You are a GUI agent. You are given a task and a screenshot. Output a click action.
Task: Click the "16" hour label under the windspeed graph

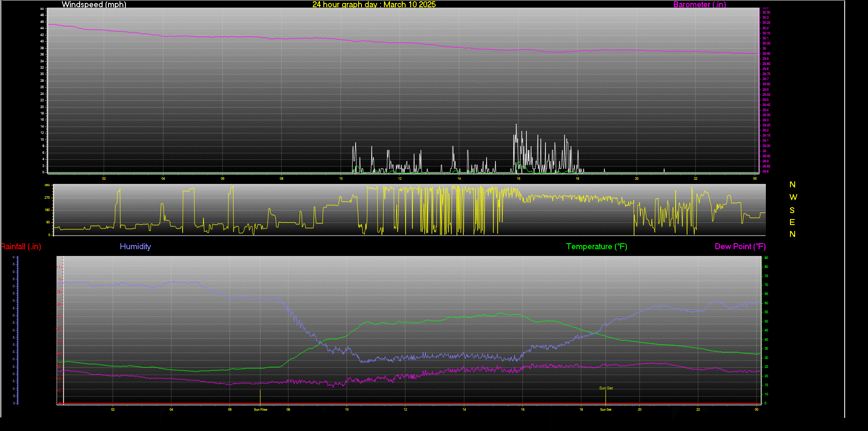coord(518,178)
